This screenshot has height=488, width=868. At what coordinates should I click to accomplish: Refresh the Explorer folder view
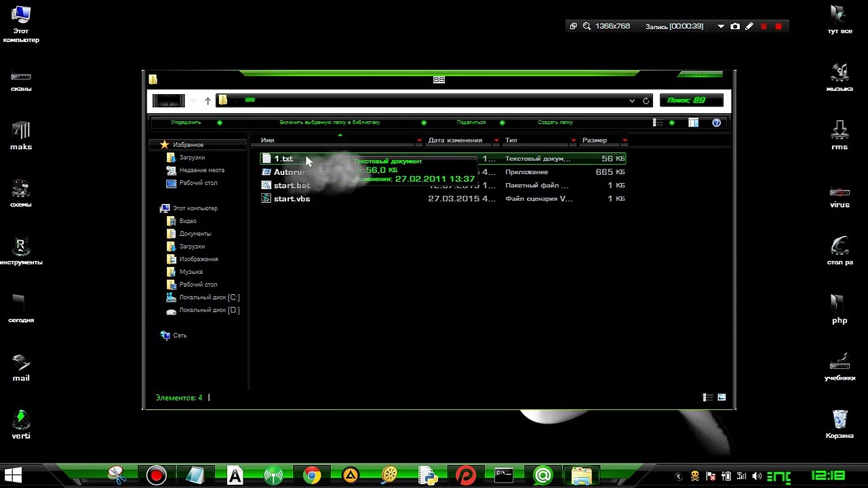[646, 100]
